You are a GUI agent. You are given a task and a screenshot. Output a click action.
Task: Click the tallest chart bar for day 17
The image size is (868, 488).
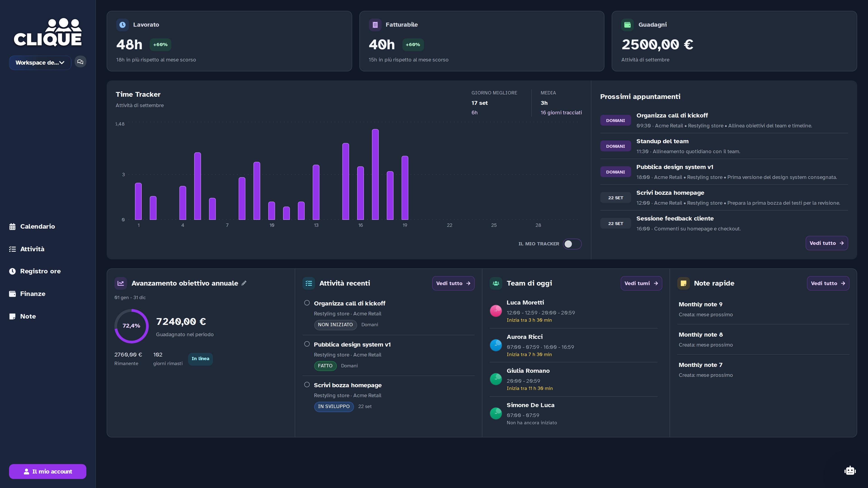(375, 174)
